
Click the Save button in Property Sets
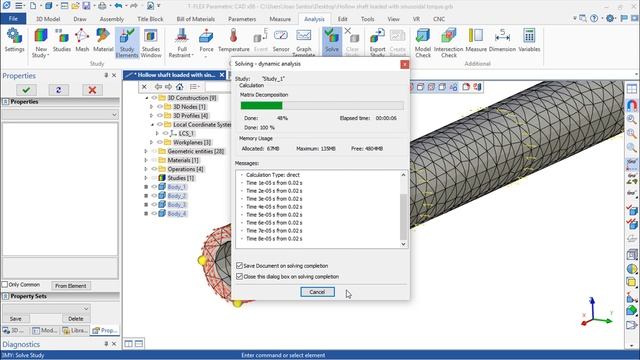(16, 318)
